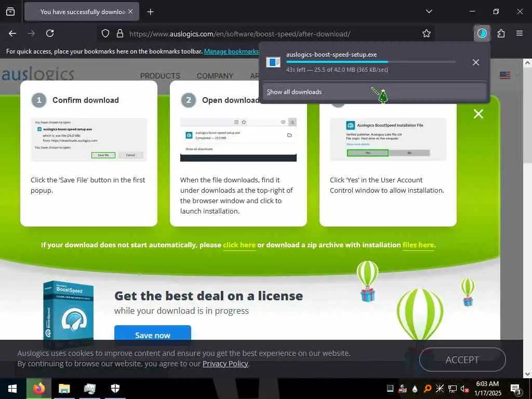This screenshot has width=532, height=399.
Task: Open the Firefox View icon at top-left
Action: tap(10, 11)
